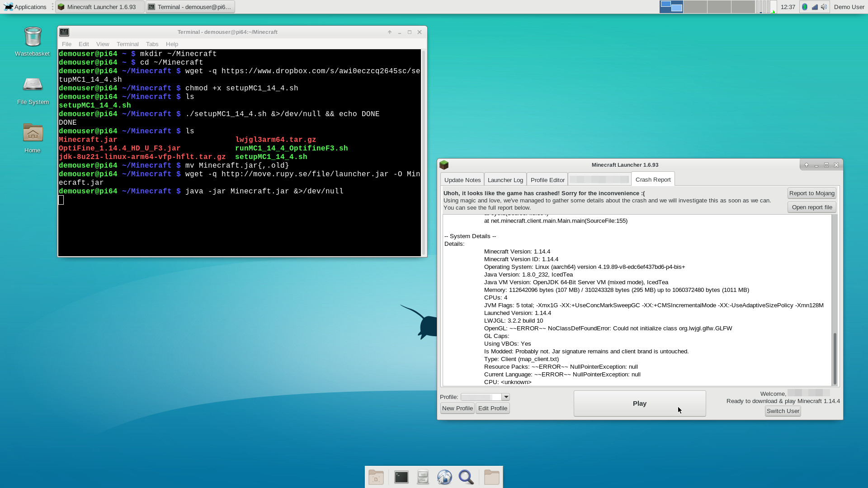Launch the web browser from the dock
Image resolution: width=868 pixels, height=488 pixels.
(x=444, y=477)
